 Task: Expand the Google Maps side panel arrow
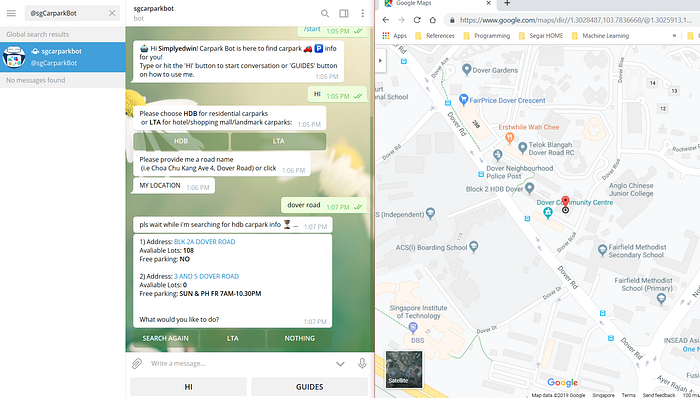tap(380, 61)
